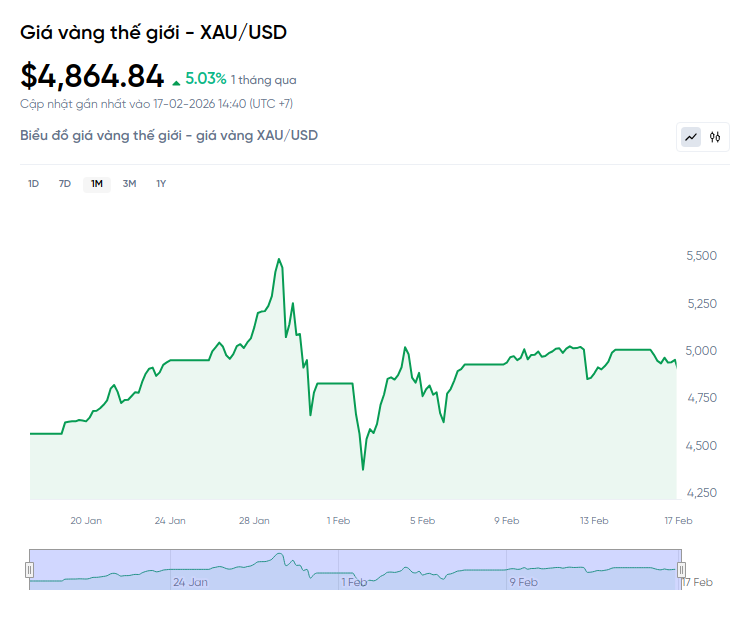Screen dimensions: 750x634
Task: Click the 5,500 price axis label
Action: 701,256
